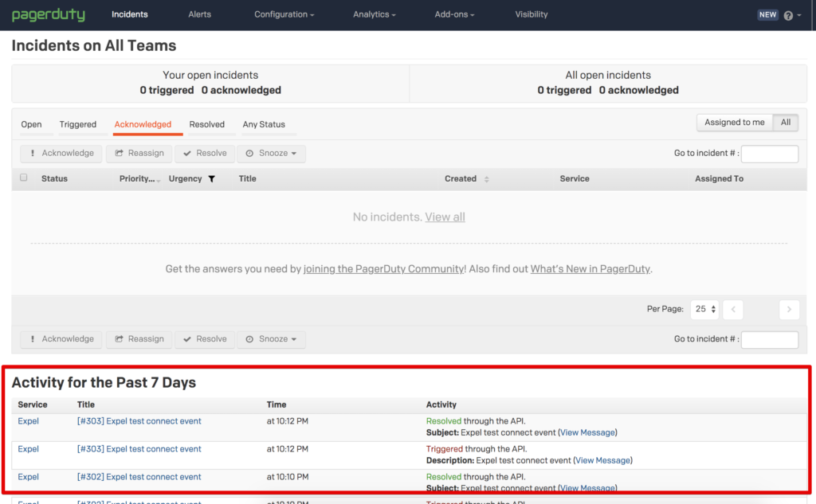Click the Urgency filter funnel icon
This screenshot has width=816, height=504.
pyautogui.click(x=212, y=179)
